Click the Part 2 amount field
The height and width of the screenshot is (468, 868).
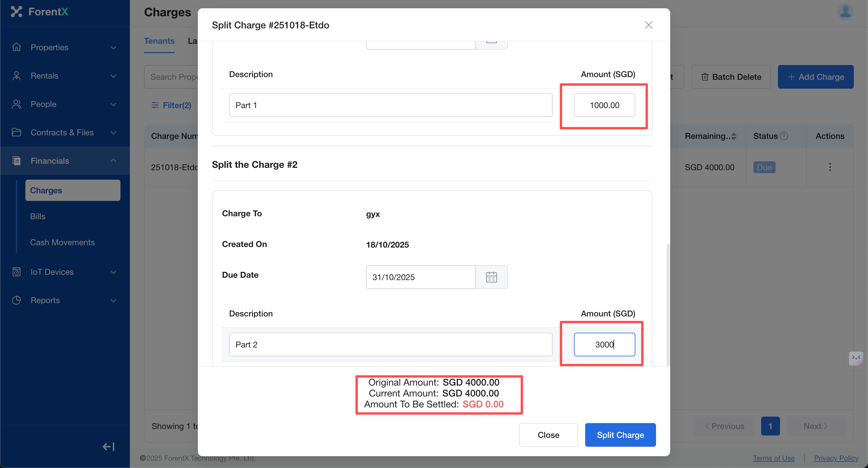point(604,344)
